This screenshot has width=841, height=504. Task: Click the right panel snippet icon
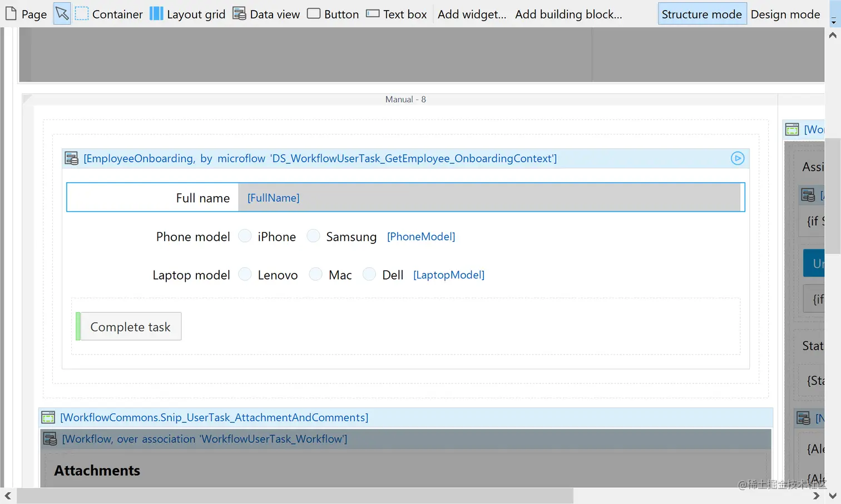coord(792,129)
